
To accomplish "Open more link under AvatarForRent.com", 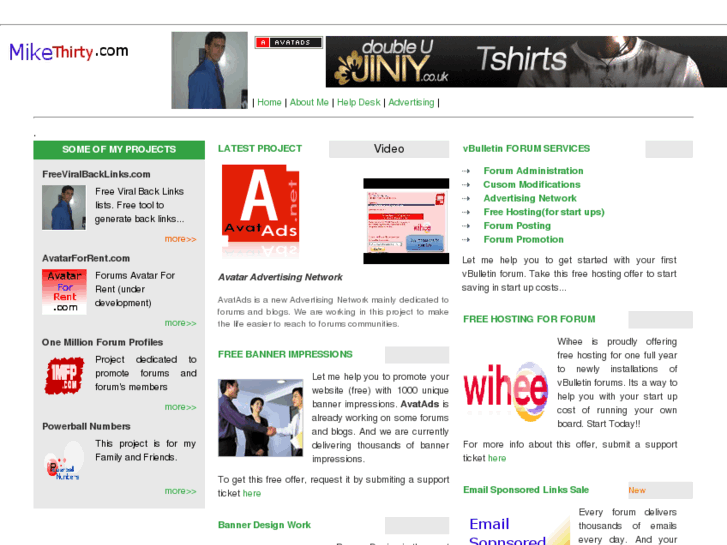I will click(180, 323).
